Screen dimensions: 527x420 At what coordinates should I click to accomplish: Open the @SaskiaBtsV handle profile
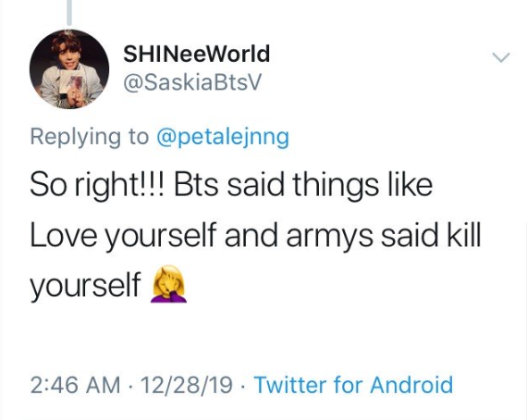[192, 82]
